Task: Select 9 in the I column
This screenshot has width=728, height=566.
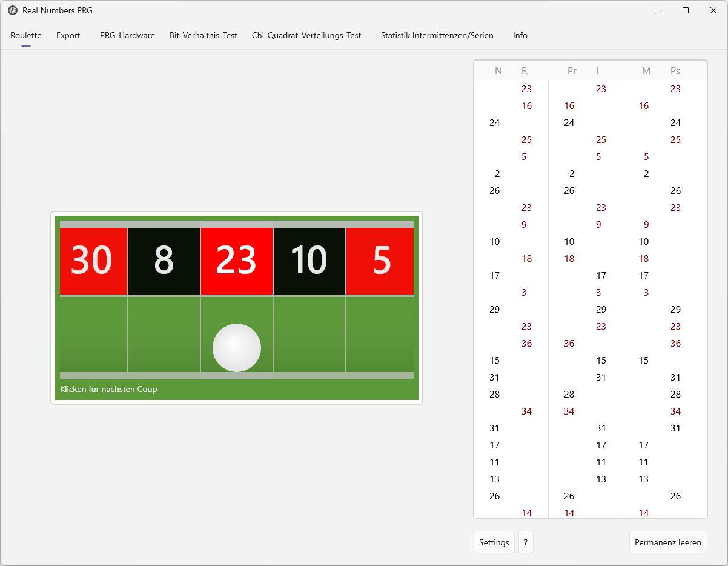Action: click(598, 224)
